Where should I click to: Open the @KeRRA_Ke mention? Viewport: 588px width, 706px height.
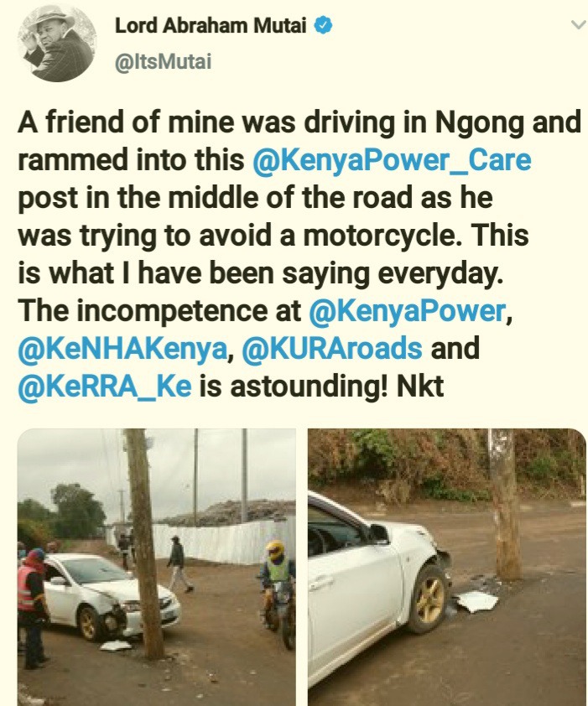pos(105,387)
